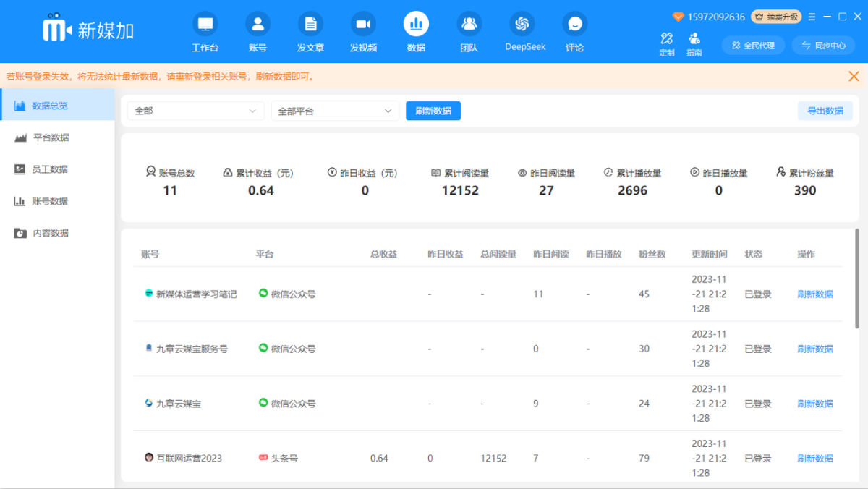868x489 pixels.
Task: Click the 导出数据 export button
Action: [x=825, y=111]
